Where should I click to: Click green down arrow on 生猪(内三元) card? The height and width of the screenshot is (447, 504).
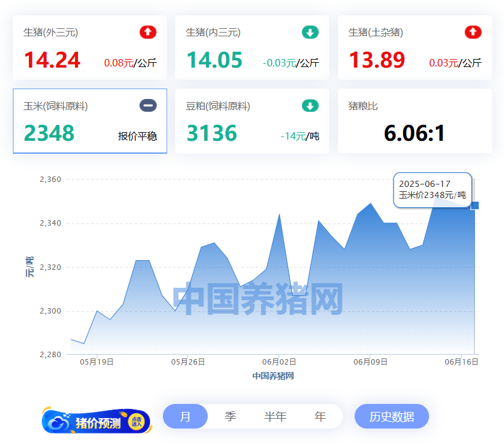[x=310, y=32]
